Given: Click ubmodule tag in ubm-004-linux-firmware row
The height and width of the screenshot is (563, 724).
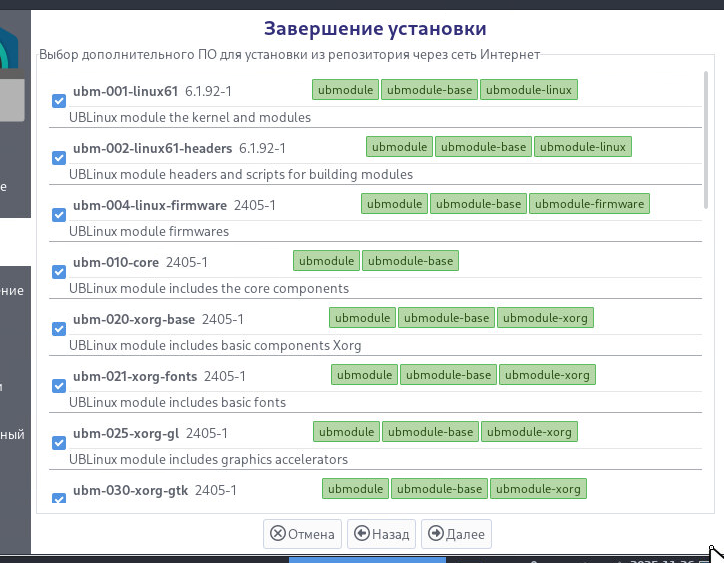Looking at the screenshot, I should click(x=394, y=204).
